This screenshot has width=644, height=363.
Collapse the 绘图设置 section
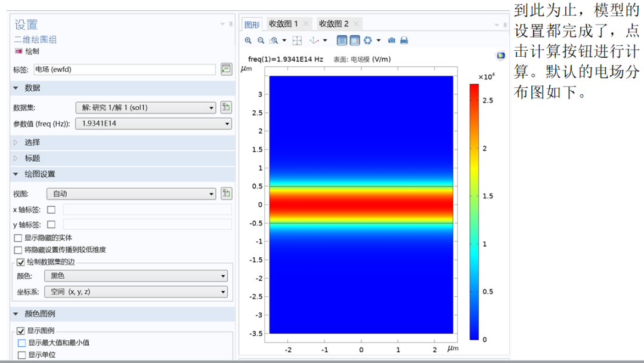point(16,174)
